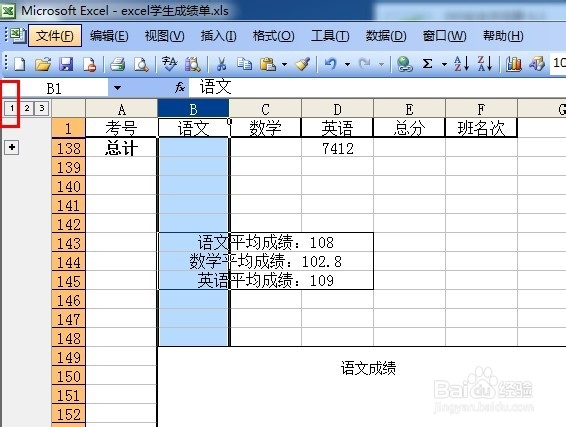Cut selection with scissors icon

[x=221, y=64]
